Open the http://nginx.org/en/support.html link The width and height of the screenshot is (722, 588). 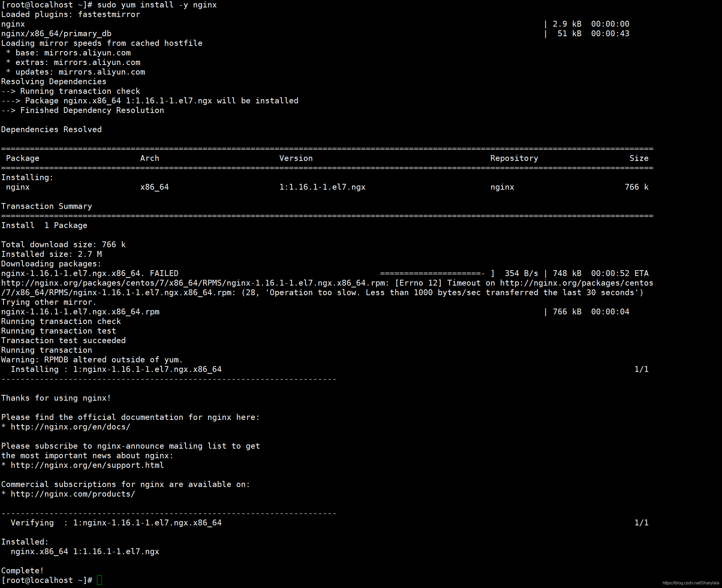pyautogui.click(x=87, y=465)
